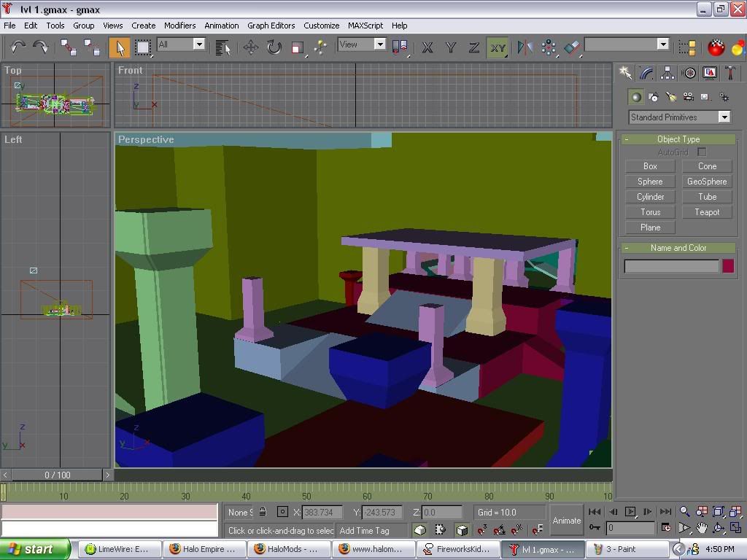Switch to the Hierarchy command panel tab

point(667,73)
